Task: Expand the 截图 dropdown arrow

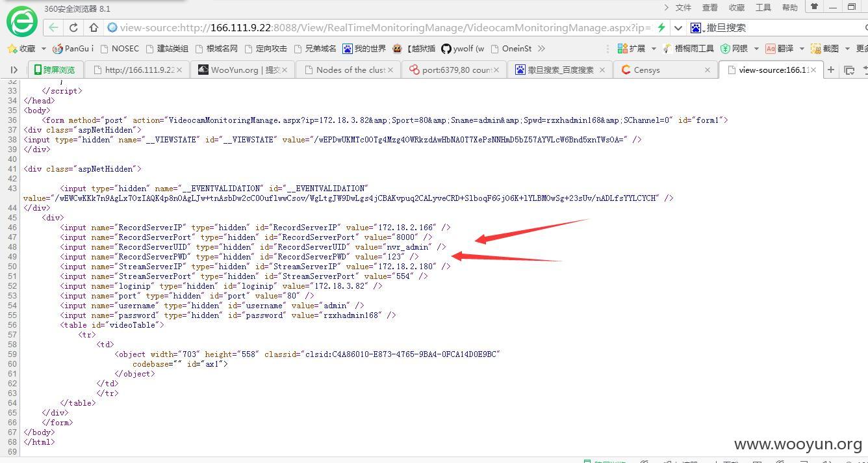Action: coord(847,49)
